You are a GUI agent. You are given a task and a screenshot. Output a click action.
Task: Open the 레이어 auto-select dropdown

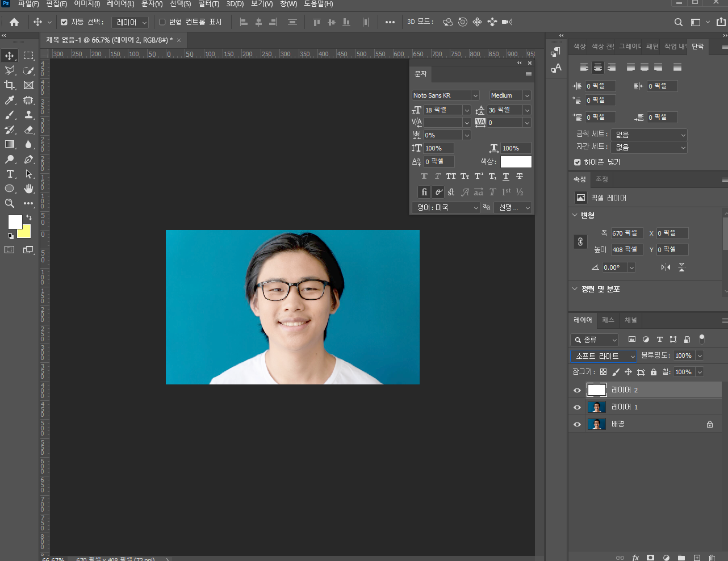(x=130, y=22)
